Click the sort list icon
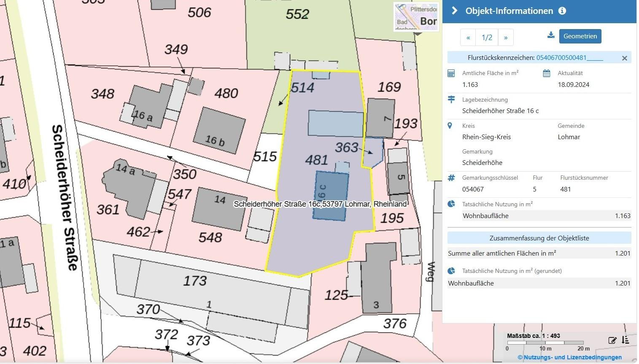Image resolution: width=639 pixels, height=364 pixels. click(x=625, y=340)
